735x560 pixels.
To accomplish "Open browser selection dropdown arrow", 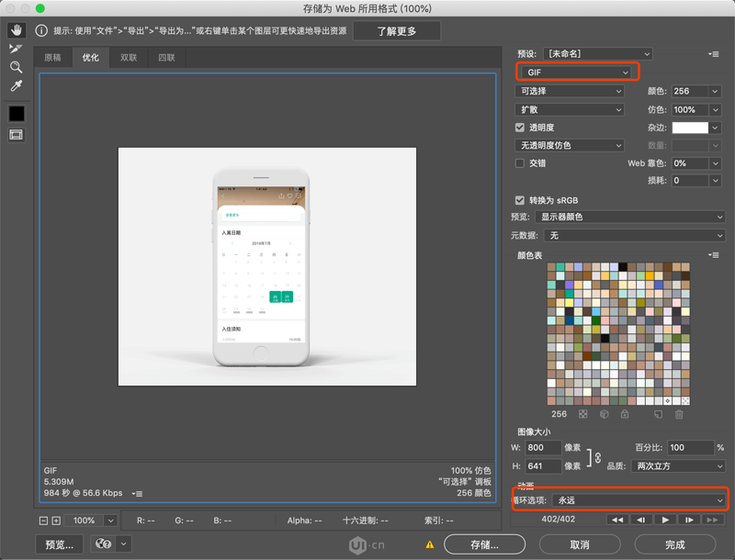I will pos(124,544).
